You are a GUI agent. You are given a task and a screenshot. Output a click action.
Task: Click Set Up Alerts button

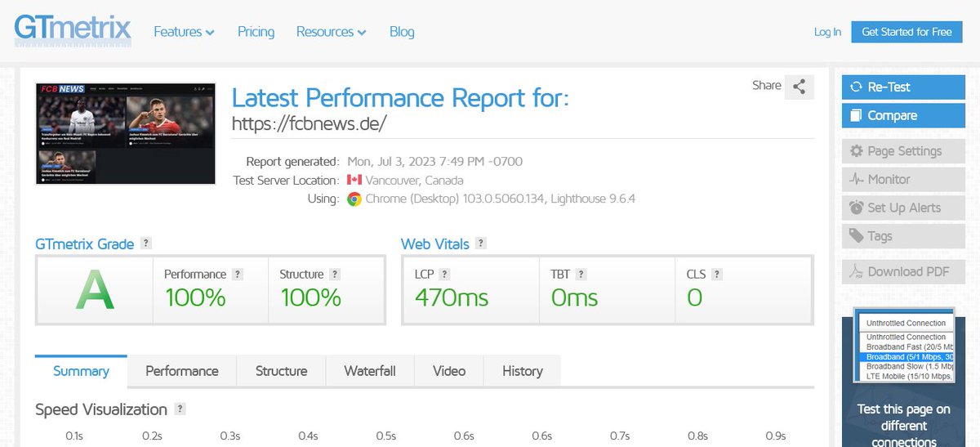pos(903,208)
